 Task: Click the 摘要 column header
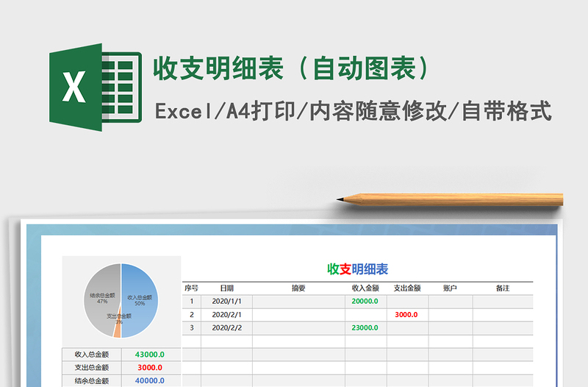pos(298,288)
